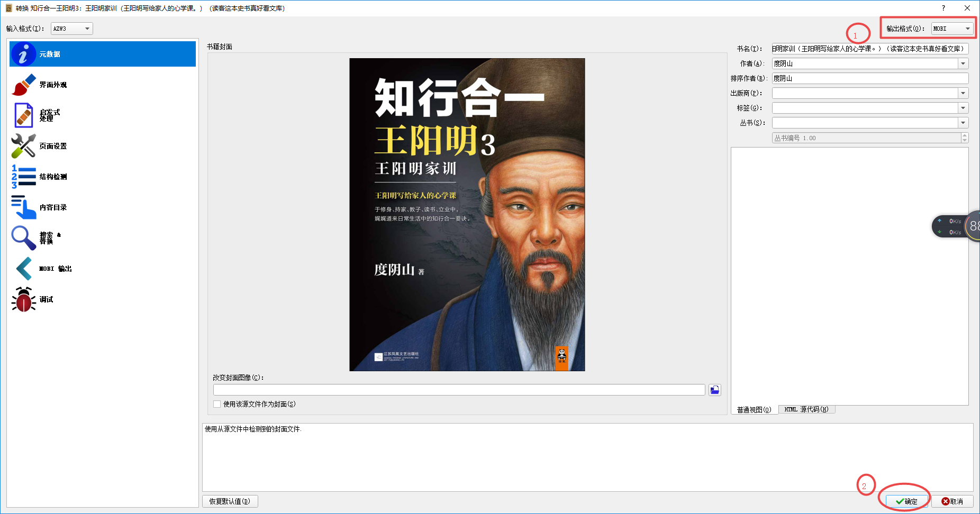
Task: Browse for a cover image file
Action: pyautogui.click(x=715, y=390)
